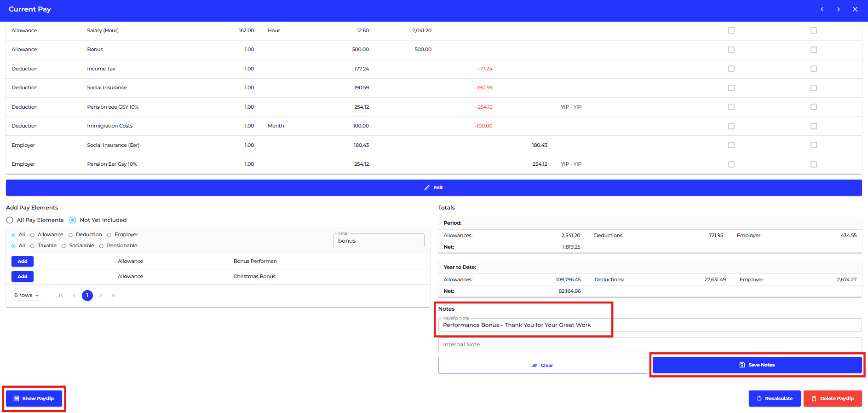Image resolution: width=868 pixels, height=413 pixels.
Task: Select the All radio beside Taxable
Action: pyautogui.click(x=13, y=246)
